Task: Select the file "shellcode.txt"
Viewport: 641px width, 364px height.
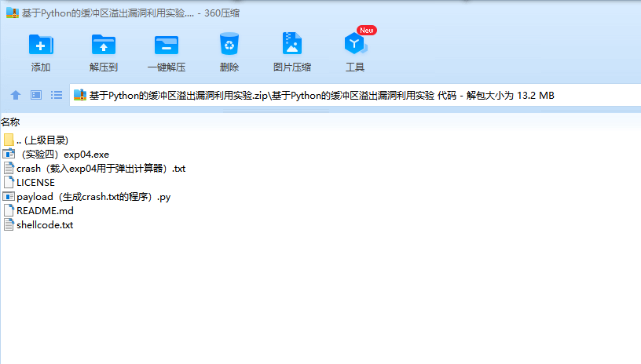Action: tap(38, 225)
